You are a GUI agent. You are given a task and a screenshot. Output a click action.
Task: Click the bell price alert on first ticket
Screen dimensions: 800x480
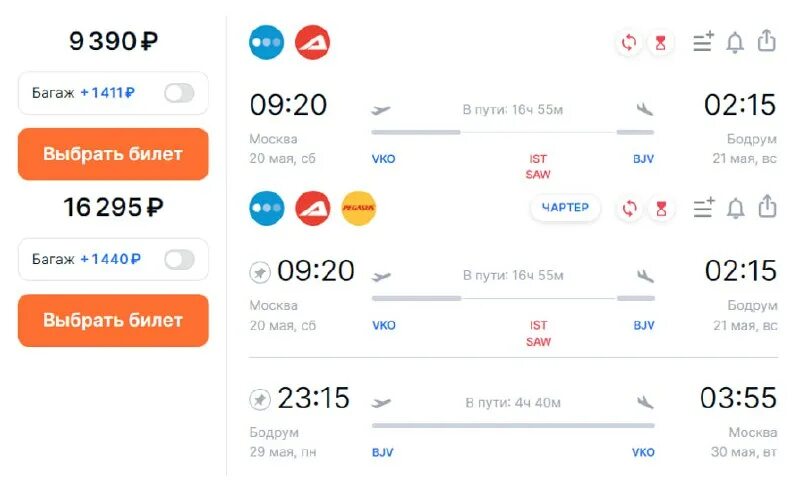coord(735,42)
